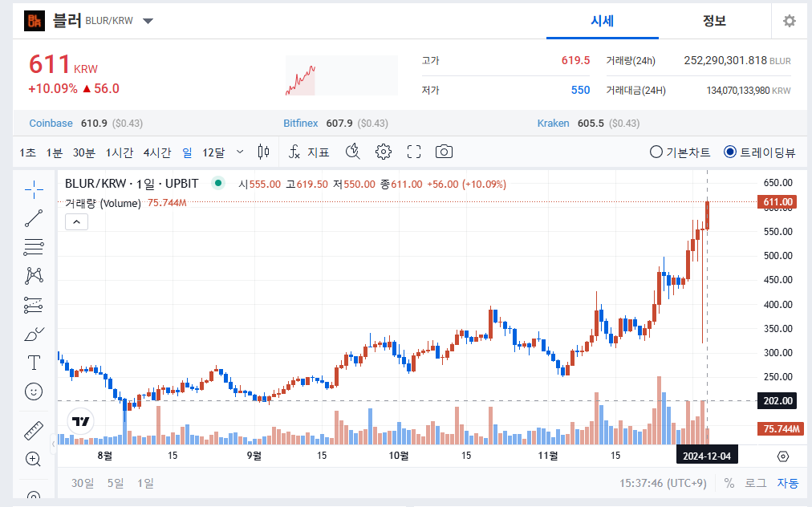Click the 202.00 crosshair price label
Screen dimensions: 812x507
(777, 401)
